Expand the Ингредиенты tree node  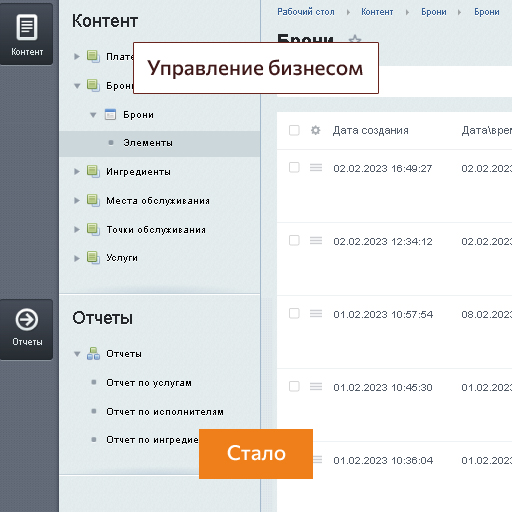pyautogui.click(x=77, y=172)
